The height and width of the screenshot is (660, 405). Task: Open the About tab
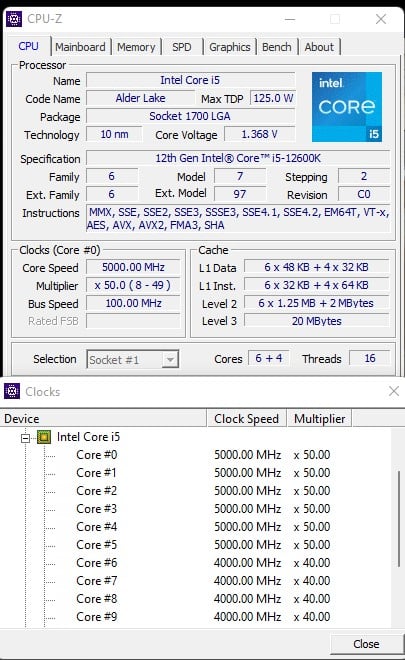pos(319,47)
